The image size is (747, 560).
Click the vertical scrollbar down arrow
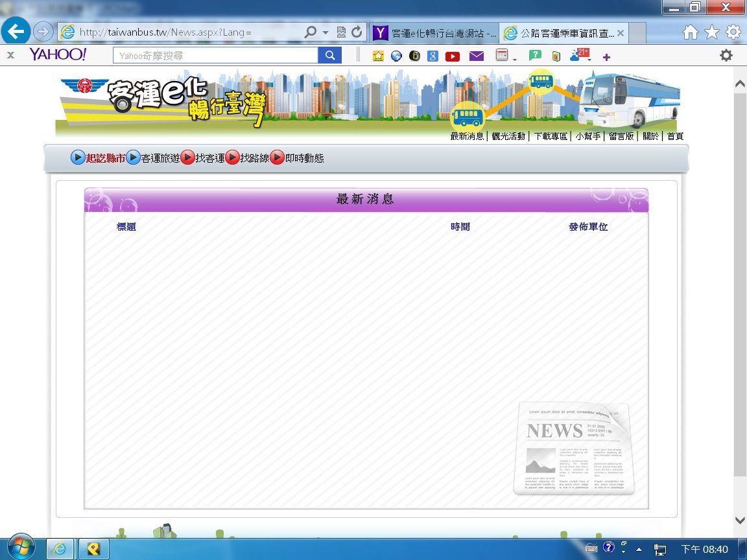[x=740, y=520]
